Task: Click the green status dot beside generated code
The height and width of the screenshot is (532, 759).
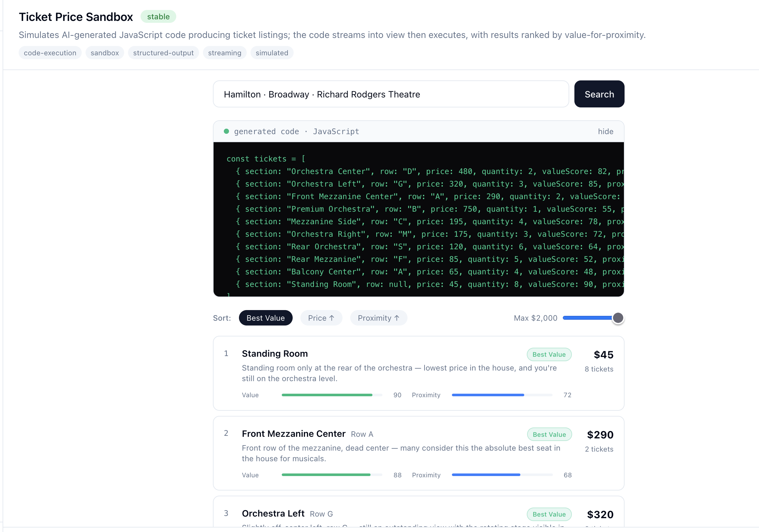Action: pyautogui.click(x=226, y=132)
